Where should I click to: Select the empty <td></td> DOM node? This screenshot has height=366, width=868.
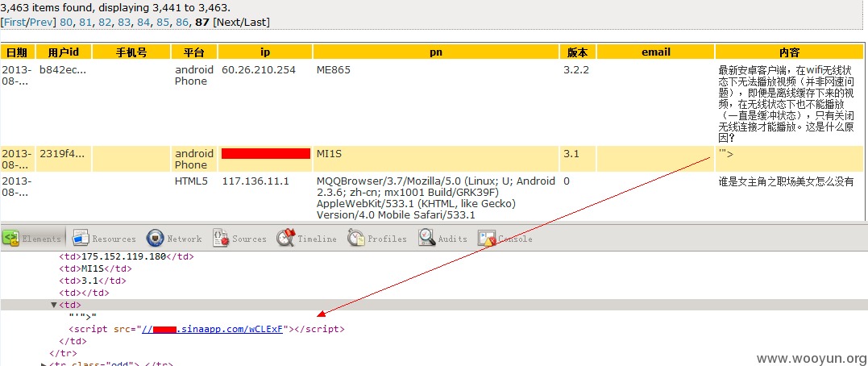tap(84, 293)
